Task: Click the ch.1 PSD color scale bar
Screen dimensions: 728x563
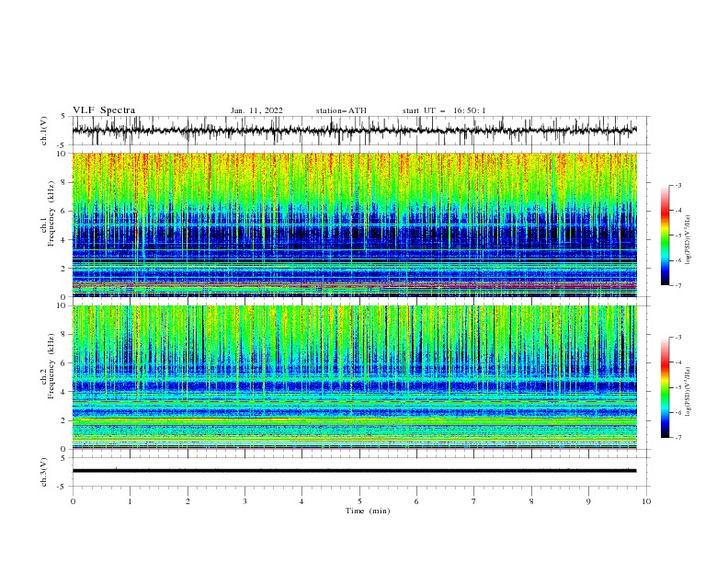Action: coord(665,236)
